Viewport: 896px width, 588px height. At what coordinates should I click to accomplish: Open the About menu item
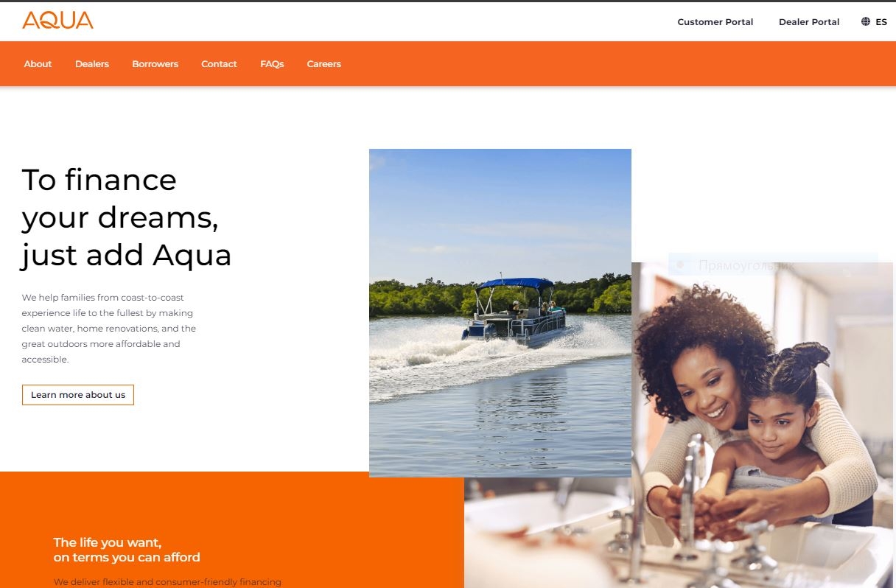pos(38,64)
